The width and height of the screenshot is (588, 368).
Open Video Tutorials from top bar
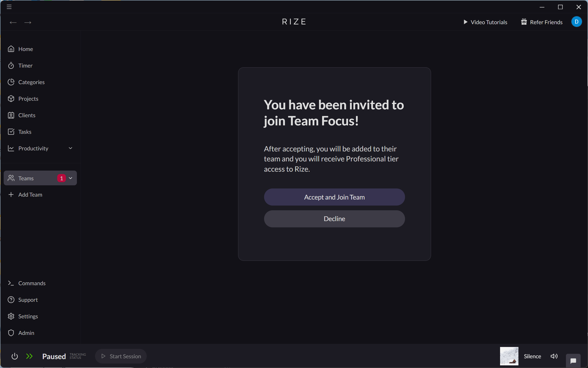point(489,22)
